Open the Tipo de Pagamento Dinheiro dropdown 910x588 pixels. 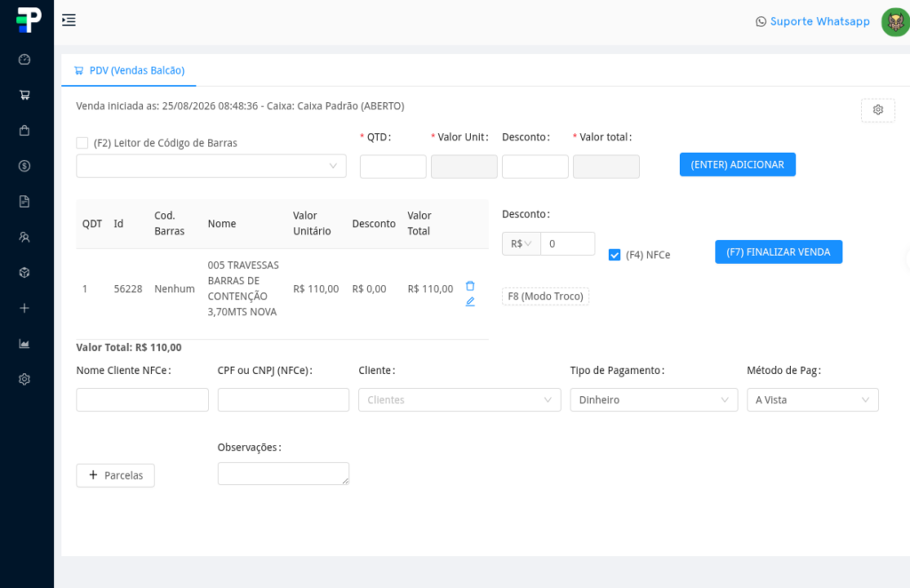(x=654, y=400)
